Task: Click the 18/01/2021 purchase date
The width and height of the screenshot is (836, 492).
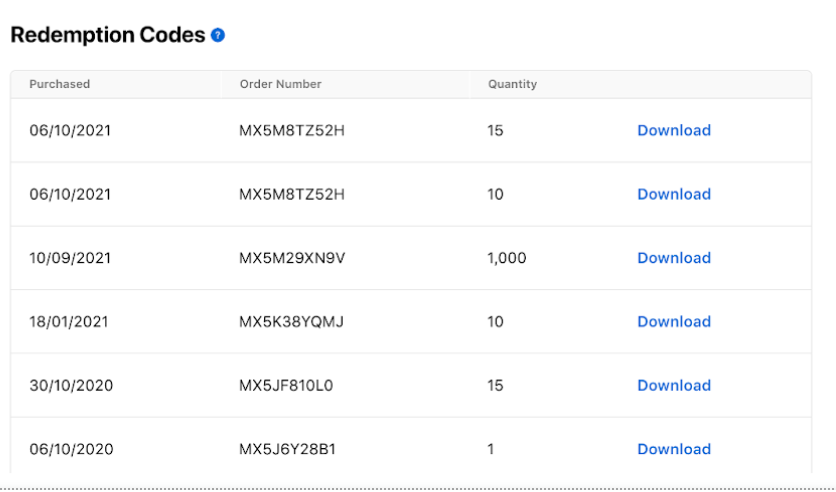Action: pos(69,322)
